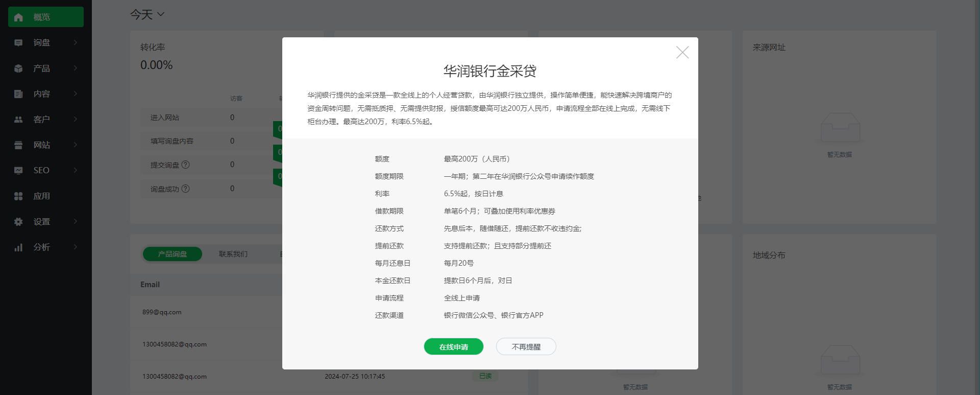This screenshot has width=980, height=395.
Task: Click the 填写询盘内容 funnel row
Action: (212, 141)
